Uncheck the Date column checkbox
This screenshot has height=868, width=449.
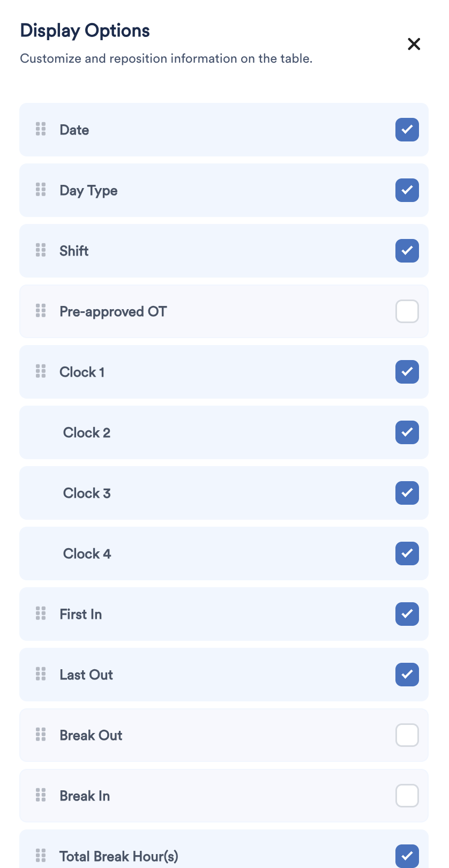pos(407,130)
